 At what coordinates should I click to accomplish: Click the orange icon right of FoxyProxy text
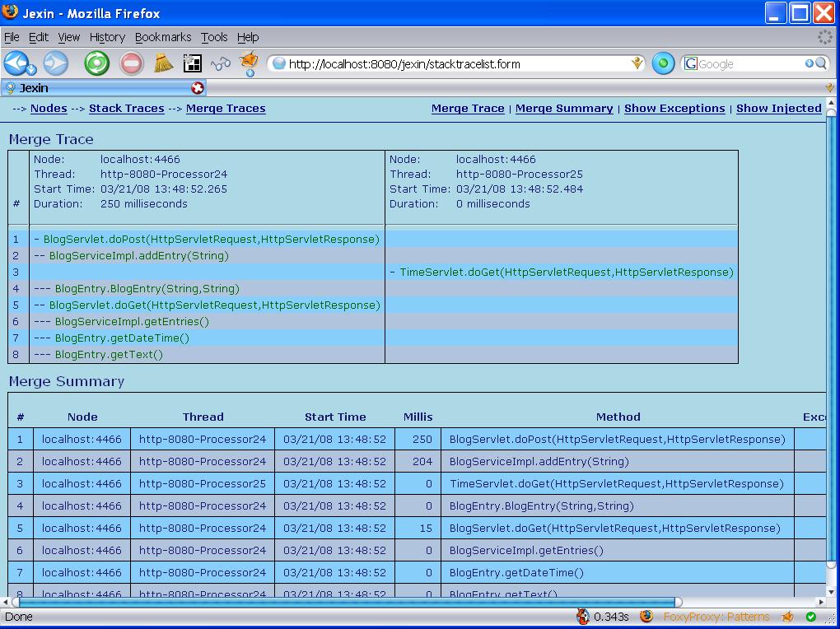(787, 617)
